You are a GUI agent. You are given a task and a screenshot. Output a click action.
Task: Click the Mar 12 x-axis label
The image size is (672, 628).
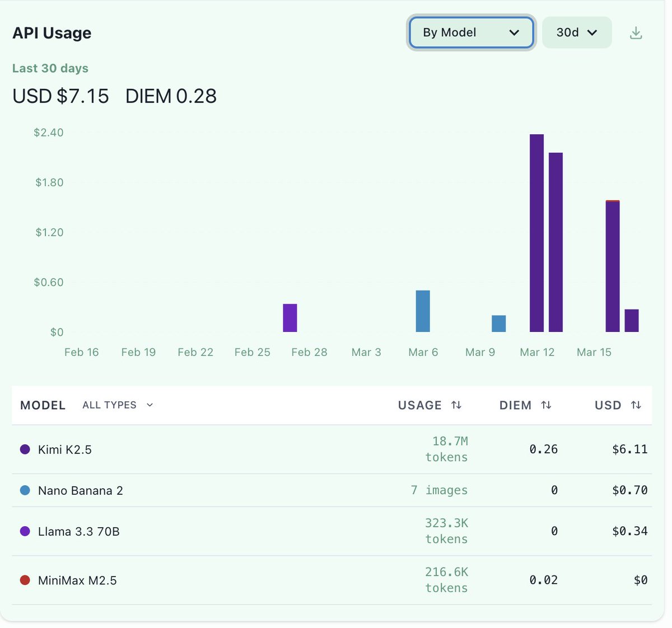pyautogui.click(x=537, y=353)
